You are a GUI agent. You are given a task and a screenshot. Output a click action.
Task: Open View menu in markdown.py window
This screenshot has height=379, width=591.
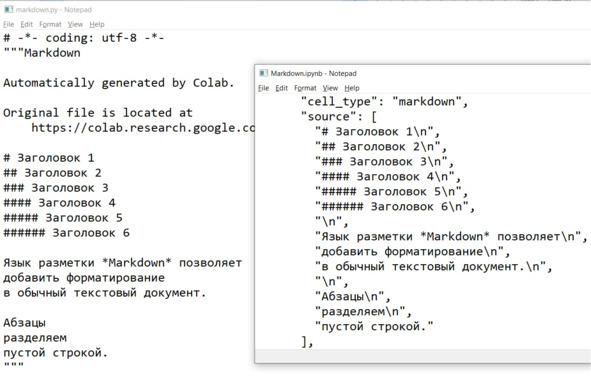coord(75,24)
